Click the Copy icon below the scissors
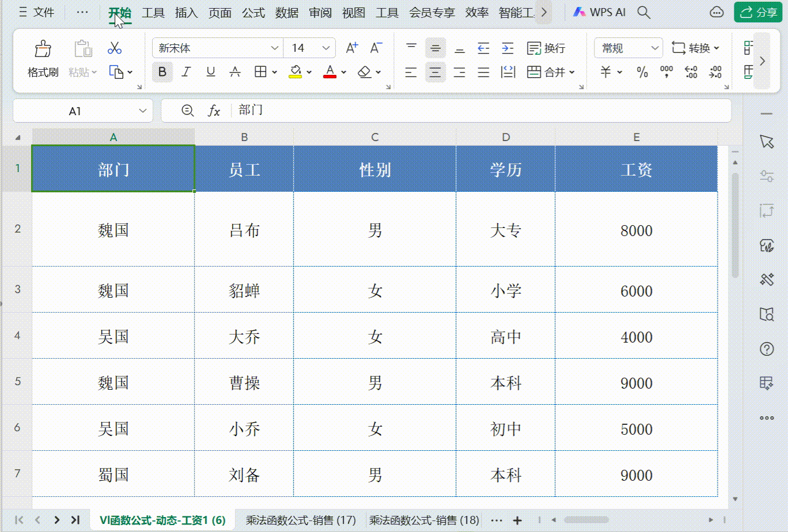 [116, 73]
